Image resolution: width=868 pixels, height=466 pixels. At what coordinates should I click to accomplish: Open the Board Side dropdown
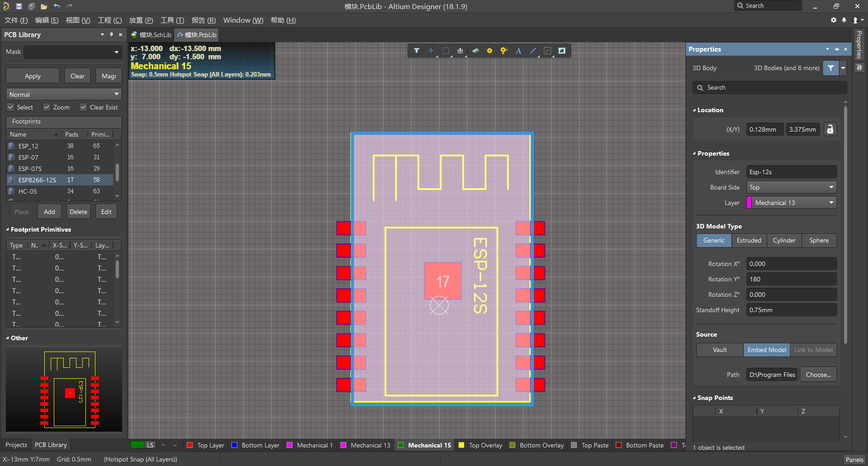pyautogui.click(x=791, y=187)
